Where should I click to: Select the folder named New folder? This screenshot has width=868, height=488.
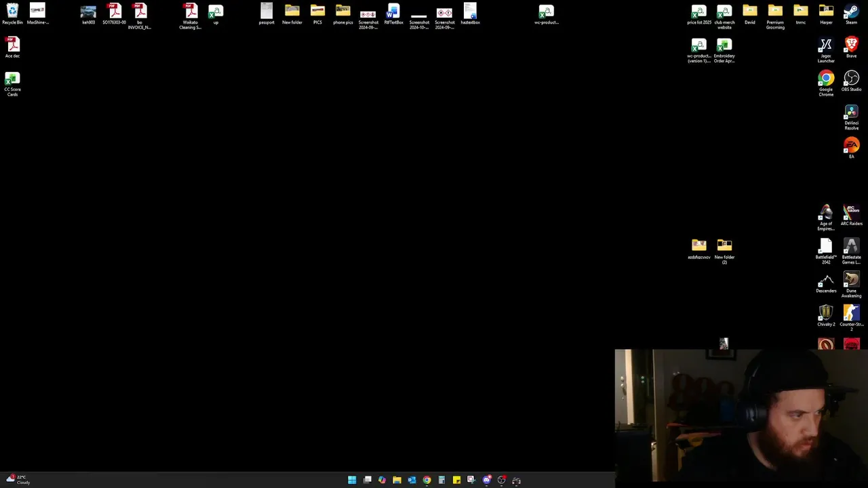pyautogui.click(x=292, y=14)
